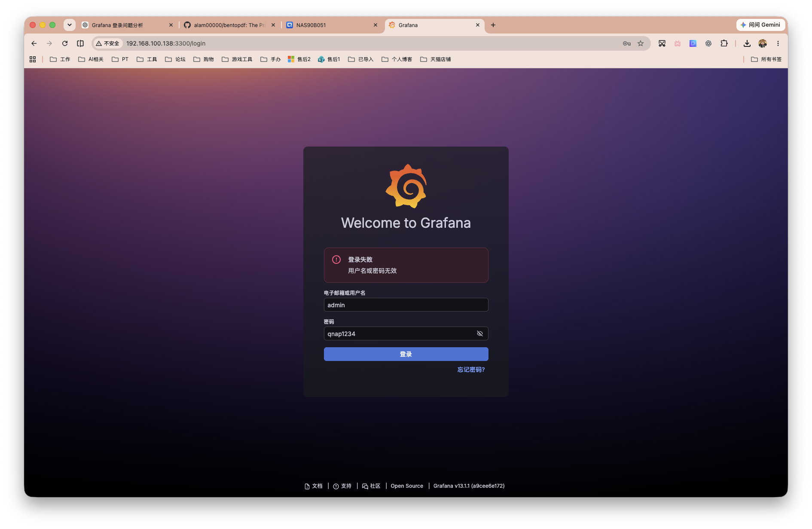Click the Grafana v13.1.1 version link
Screen dimensions: 812x529
tap(469, 486)
